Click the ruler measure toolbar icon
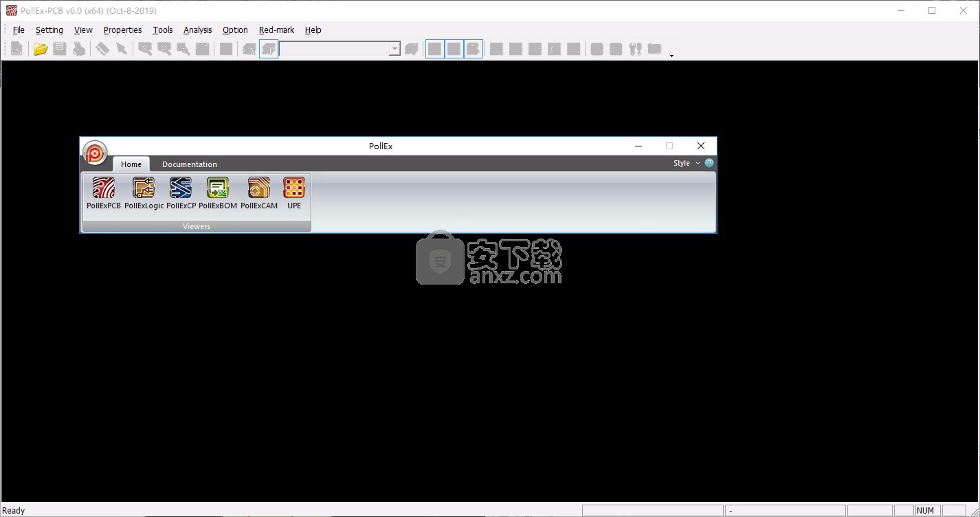The height and width of the screenshot is (517, 980). [x=102, y=49]
